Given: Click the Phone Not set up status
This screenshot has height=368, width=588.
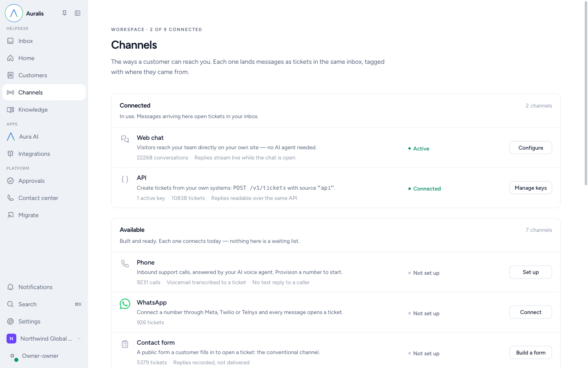Looking at the screenshot, I should point(423,273).
